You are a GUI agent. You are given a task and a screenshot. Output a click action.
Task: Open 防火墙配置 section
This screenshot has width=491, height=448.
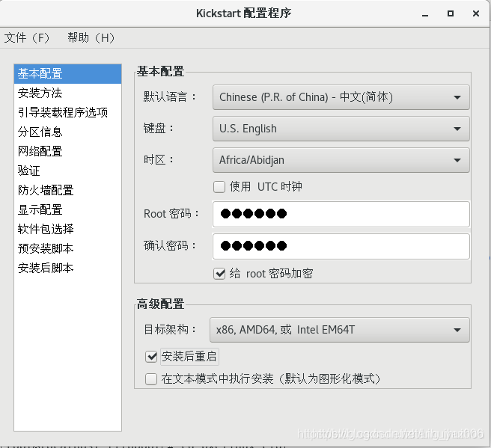[x=67, y=190]
